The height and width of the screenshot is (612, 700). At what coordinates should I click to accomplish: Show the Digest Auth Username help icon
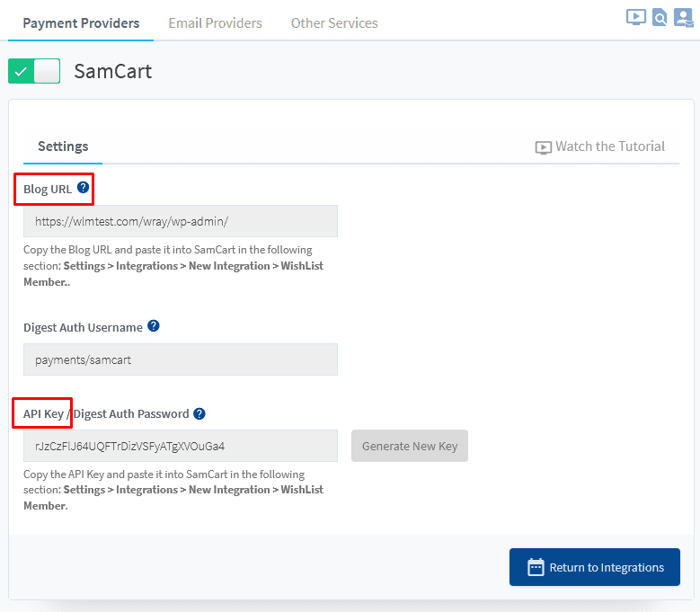154,326
